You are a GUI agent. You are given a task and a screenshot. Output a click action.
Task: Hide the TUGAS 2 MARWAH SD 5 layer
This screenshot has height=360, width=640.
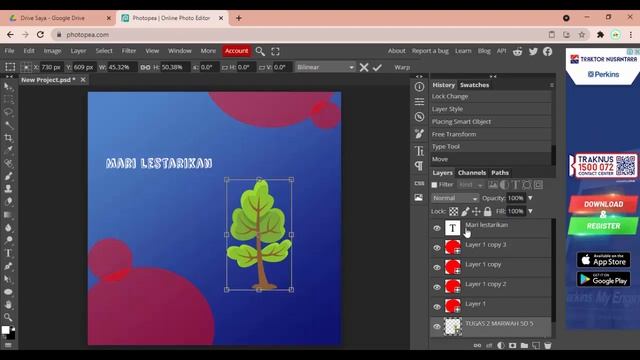tap(437, 327)
